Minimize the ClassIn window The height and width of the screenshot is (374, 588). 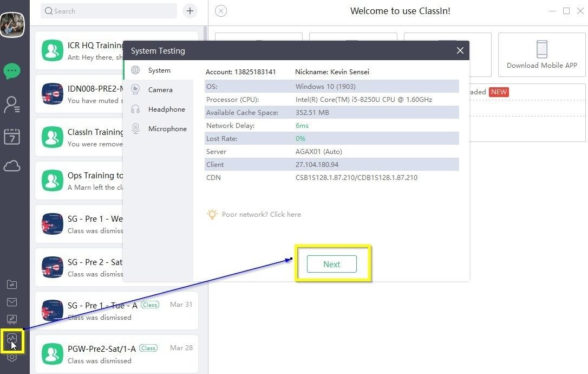tap(552, 11)
